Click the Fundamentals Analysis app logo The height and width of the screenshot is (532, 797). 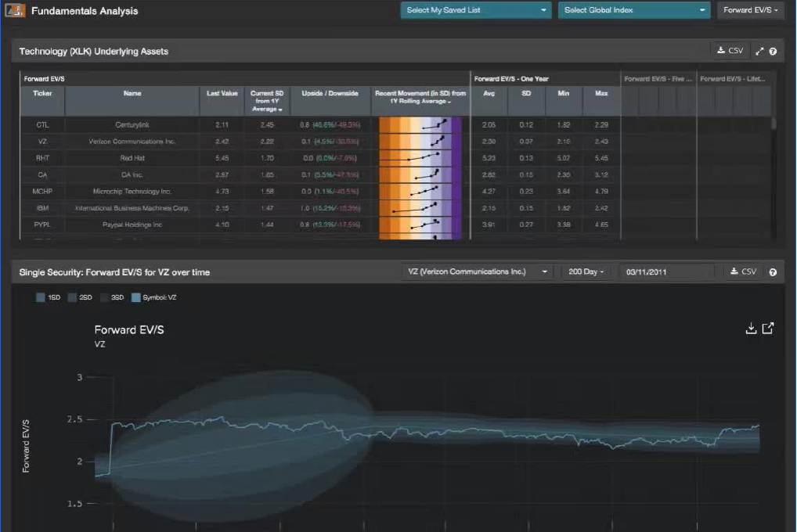pos(15,10)
